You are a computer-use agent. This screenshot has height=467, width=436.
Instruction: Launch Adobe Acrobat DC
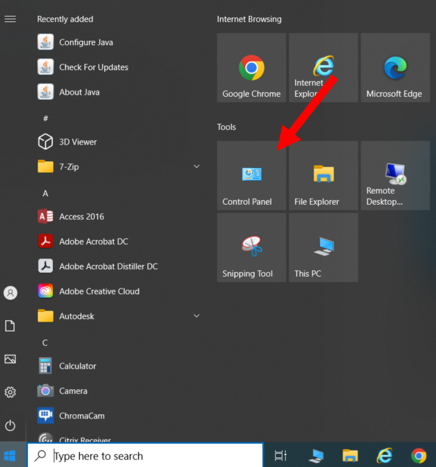pos(118,241)
